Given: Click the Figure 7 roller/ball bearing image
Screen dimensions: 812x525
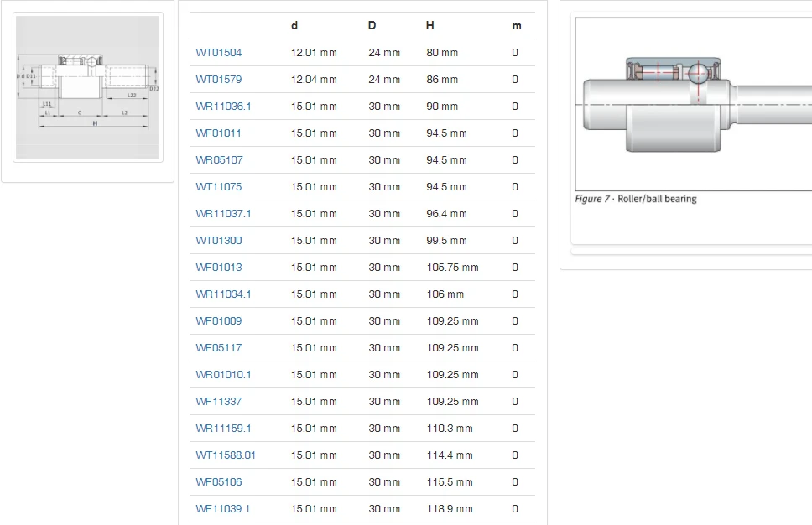Looking at the screenshot, I should tap(693, 103).
